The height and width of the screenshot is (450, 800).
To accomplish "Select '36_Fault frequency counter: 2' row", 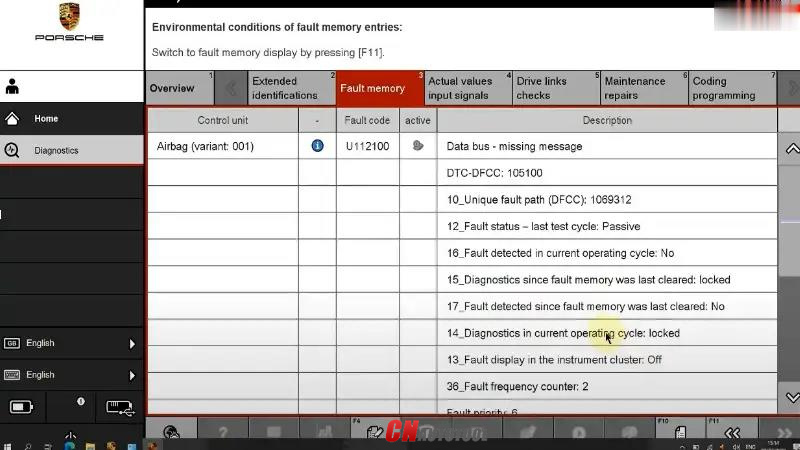I will [607, 386].
